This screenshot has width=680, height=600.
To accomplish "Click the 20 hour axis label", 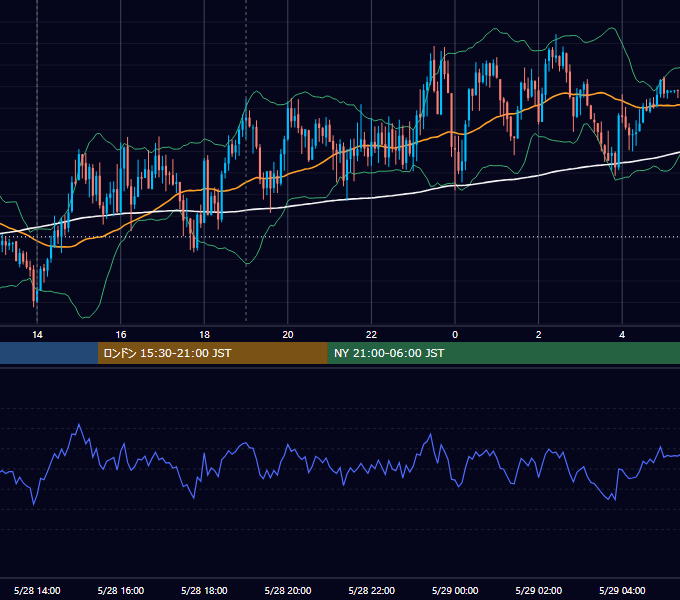I will [x=288, y=335].
